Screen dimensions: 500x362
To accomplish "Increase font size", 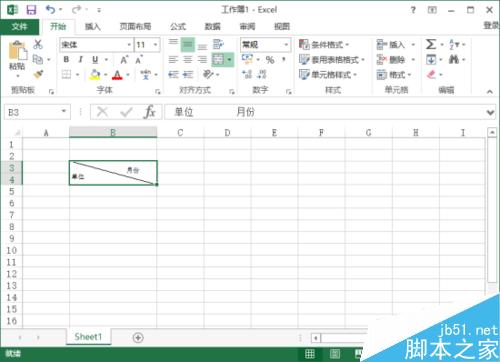I will (x=124, y=60).
